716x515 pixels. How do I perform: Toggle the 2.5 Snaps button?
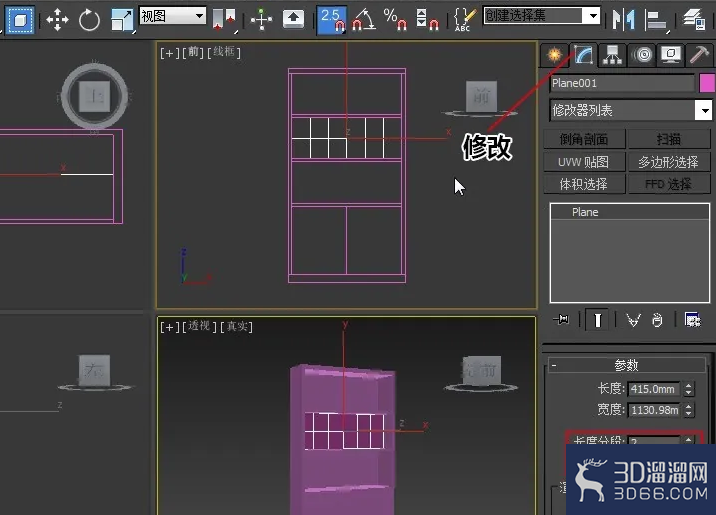(x=332, y=20)
